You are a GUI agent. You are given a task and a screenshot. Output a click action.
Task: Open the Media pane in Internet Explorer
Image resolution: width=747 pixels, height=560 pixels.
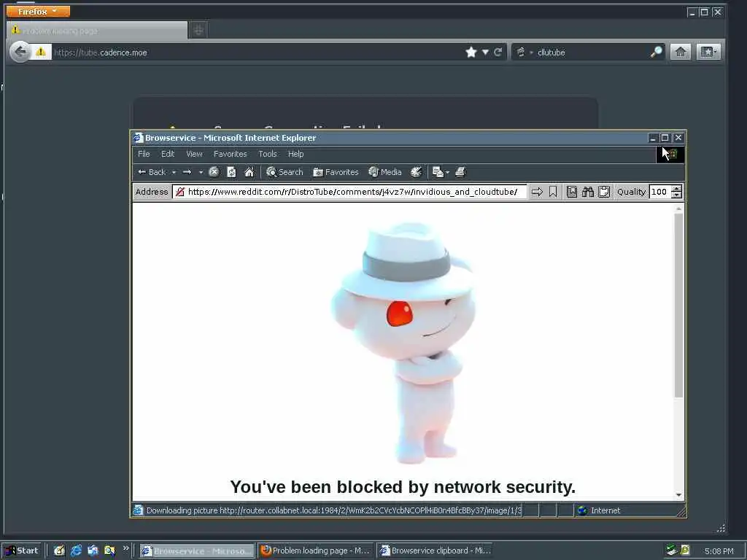385,172
